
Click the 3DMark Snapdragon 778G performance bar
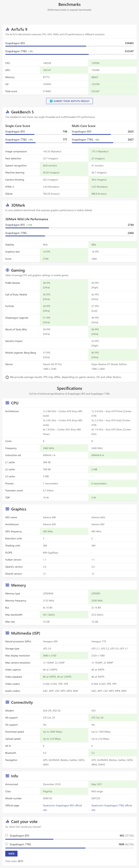(69, 236)
